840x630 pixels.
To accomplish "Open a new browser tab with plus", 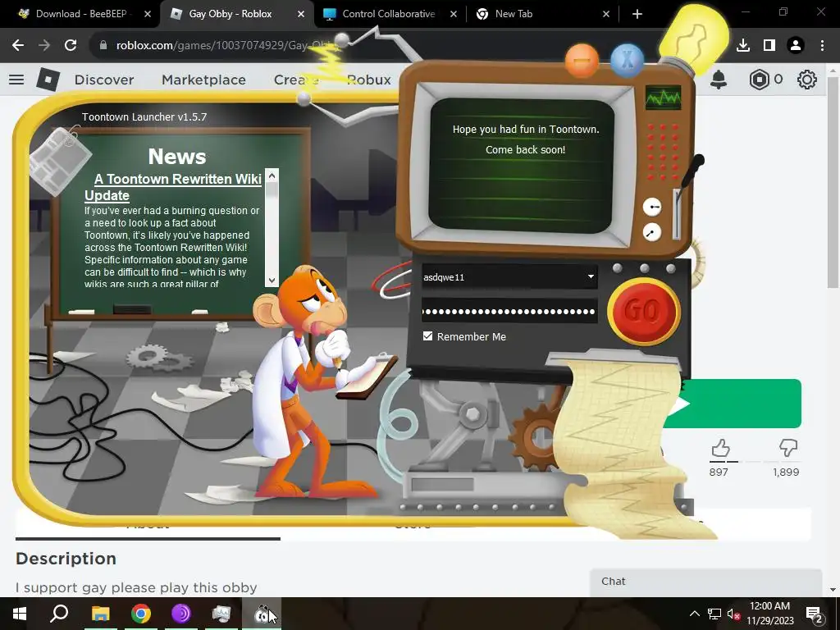I will 637,15.
